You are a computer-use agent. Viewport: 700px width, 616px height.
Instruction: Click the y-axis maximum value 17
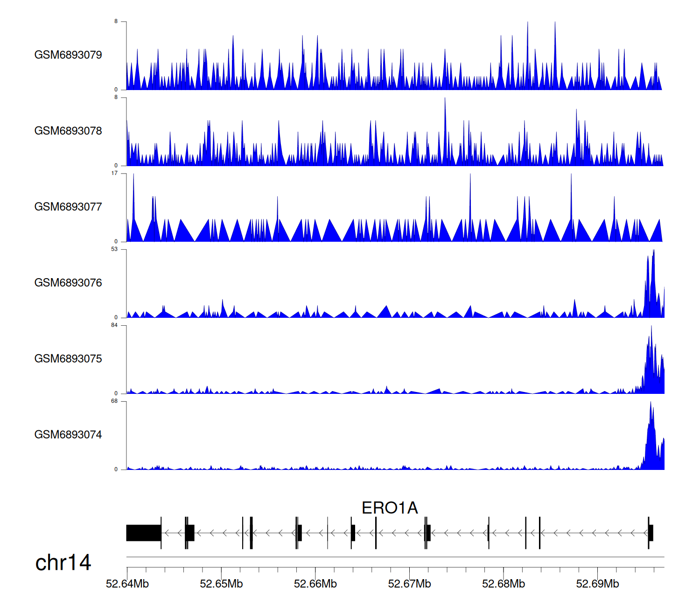coord(114,174)
